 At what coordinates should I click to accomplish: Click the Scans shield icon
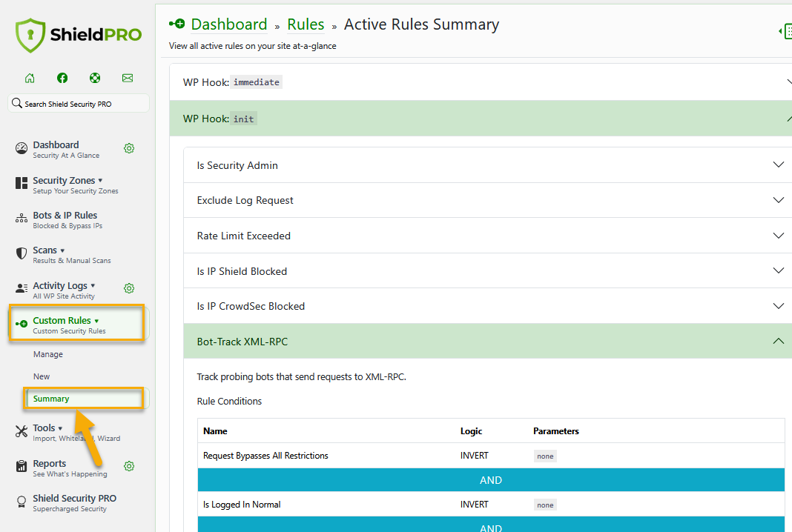click(22, 253)
